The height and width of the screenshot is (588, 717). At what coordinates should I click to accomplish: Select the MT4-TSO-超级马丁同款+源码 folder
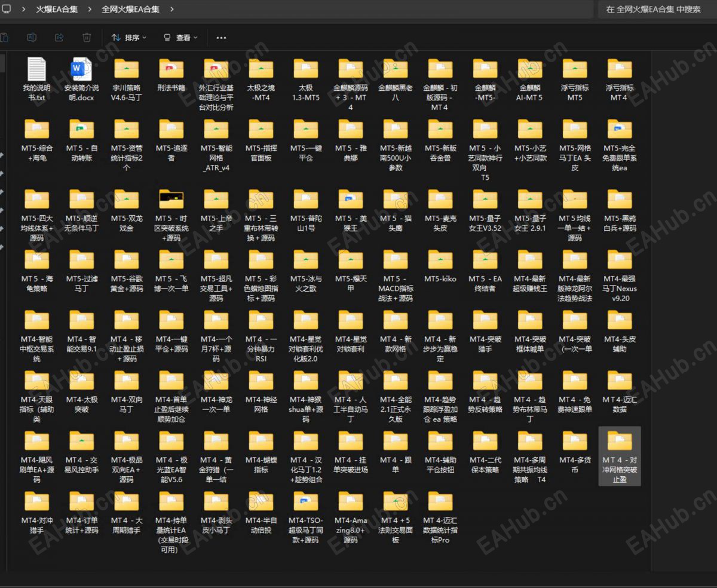(x=305, y=517)
